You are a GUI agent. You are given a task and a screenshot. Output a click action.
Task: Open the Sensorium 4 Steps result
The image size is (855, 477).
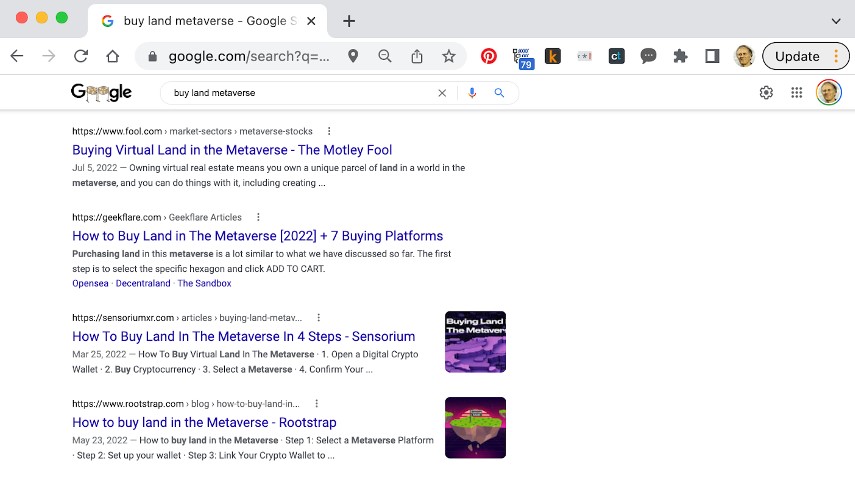[244, 336]
